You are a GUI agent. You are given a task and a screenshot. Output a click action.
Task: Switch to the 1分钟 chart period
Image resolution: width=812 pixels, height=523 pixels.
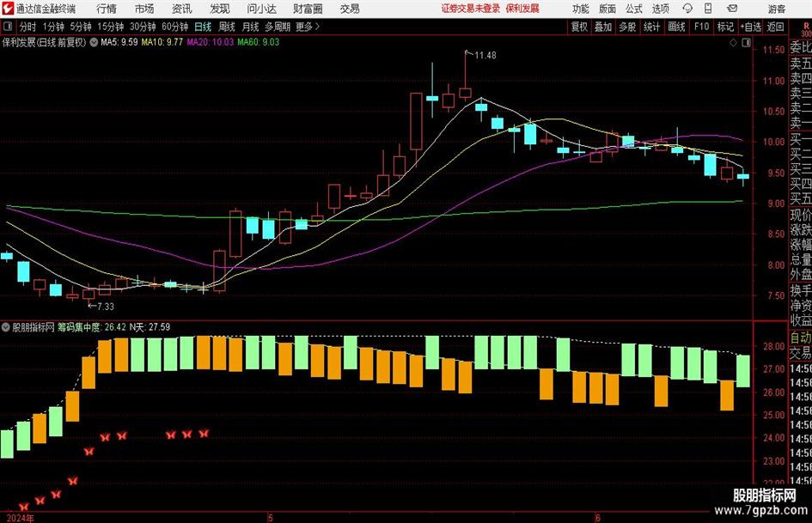53,27
